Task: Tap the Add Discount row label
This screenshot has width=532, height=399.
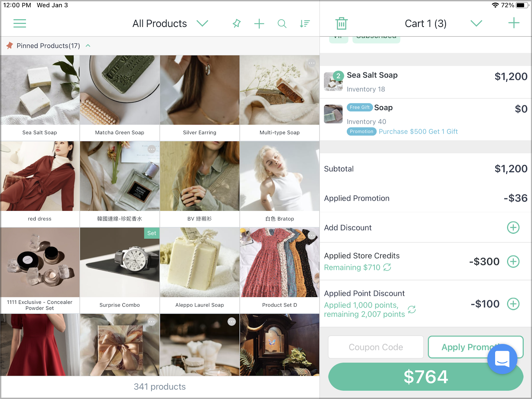Action: pyautogui.click(x=348, y=227)
